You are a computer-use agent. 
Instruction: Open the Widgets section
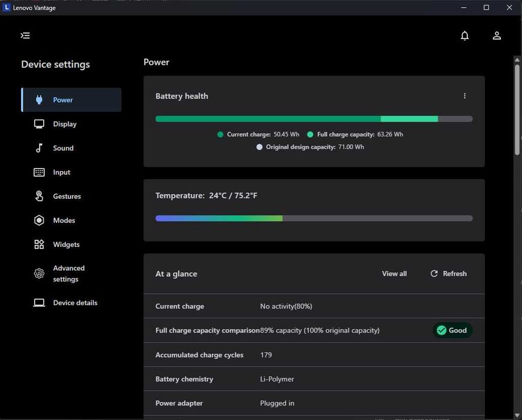click(x=66, y=245)
